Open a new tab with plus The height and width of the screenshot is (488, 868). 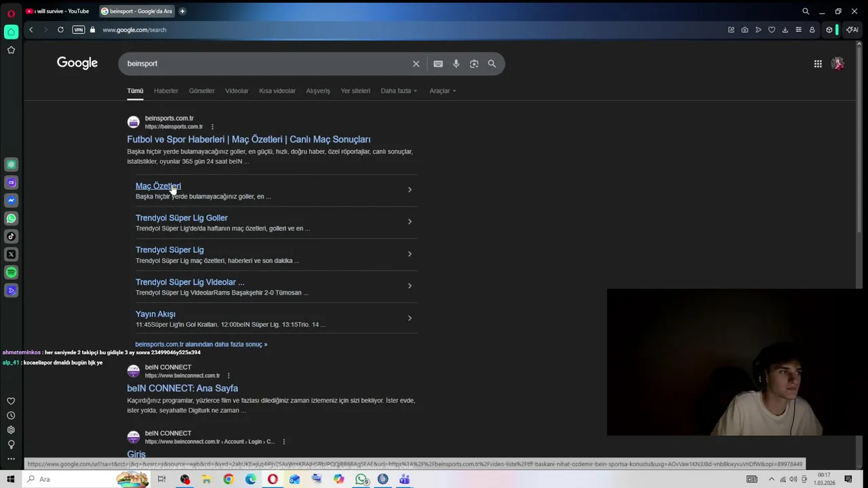pos(182,12)
